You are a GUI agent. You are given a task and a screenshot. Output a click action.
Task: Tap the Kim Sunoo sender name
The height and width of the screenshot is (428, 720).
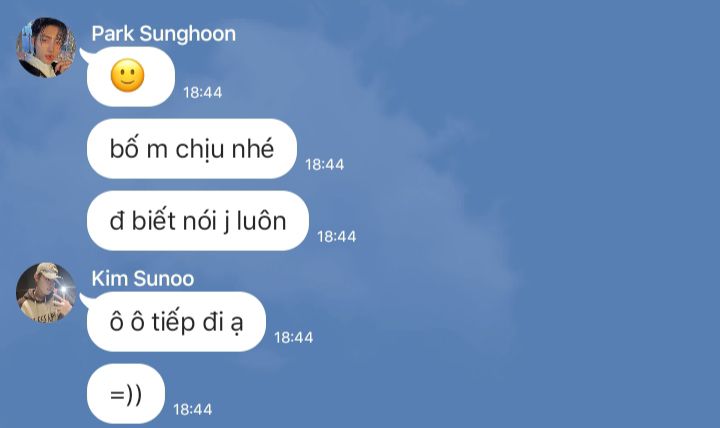[143, 278]
